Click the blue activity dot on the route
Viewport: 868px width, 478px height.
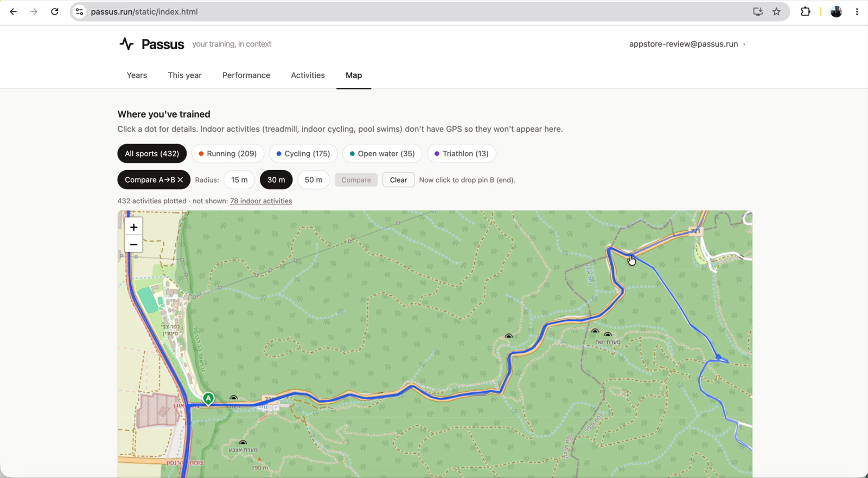(x=718, y=357)
